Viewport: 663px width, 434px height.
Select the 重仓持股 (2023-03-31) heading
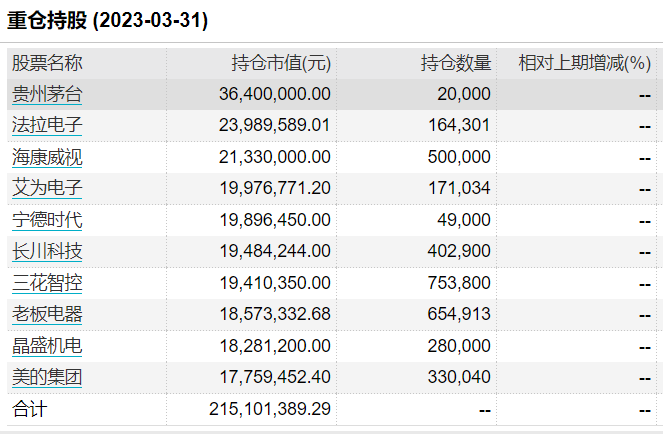pyautogui.click(x=107, y=20)
